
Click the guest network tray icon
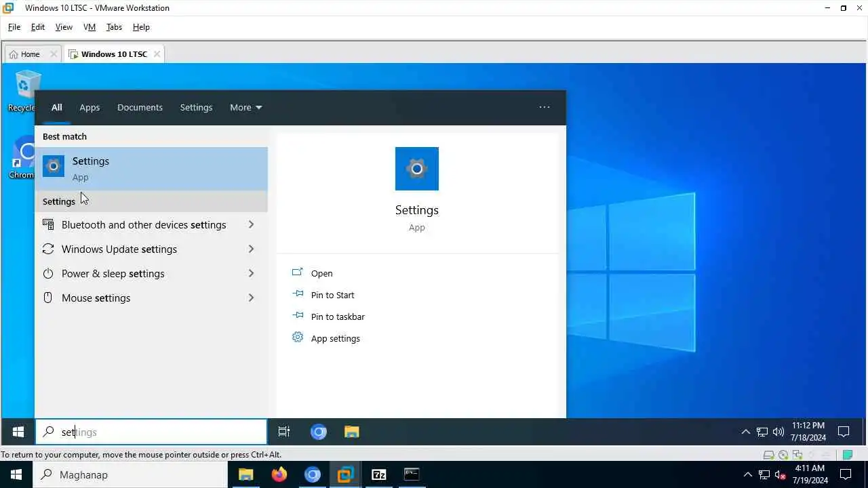pos(762,432)
